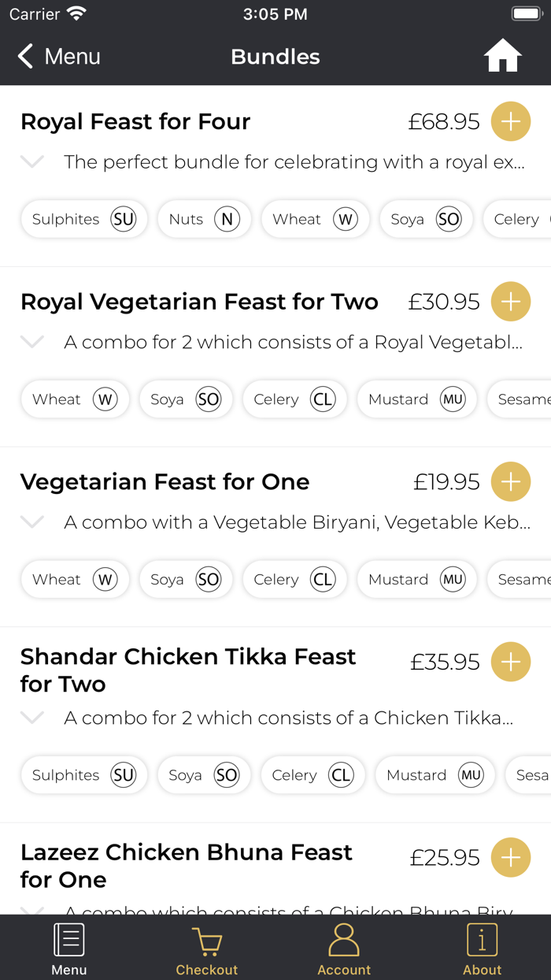Add Royal Feast for Four with plus icon
This screenshot has height=980, width=551.
pyautogui.click(x=510, y=122)
